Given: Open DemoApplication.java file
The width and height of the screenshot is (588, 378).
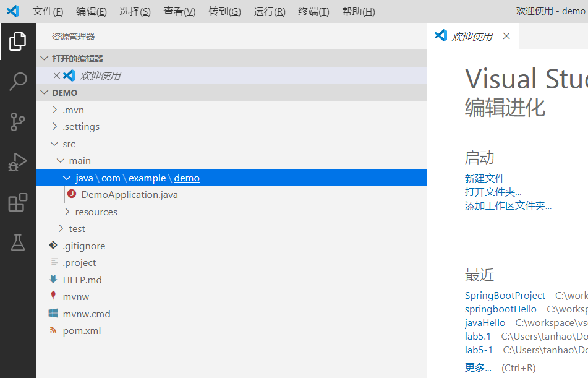Looking at the screenshot, I should pyautogui.click(x=129, y=194).
